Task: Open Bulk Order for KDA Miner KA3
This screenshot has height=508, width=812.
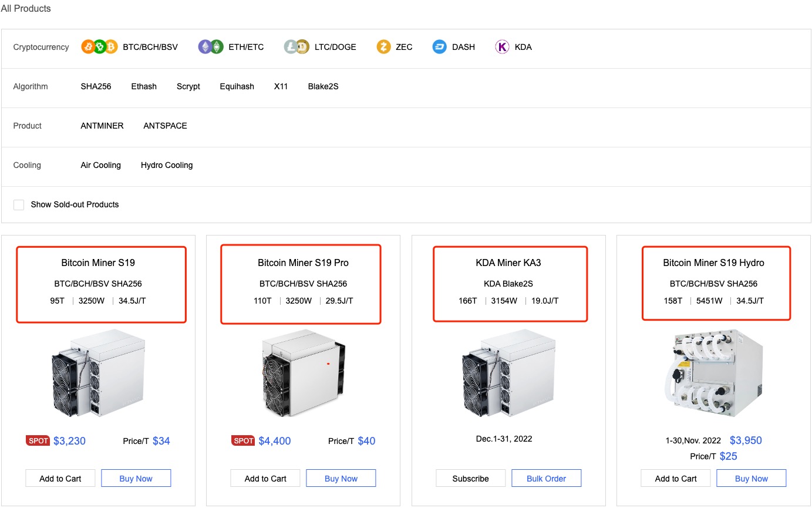Action: point(547,478)
